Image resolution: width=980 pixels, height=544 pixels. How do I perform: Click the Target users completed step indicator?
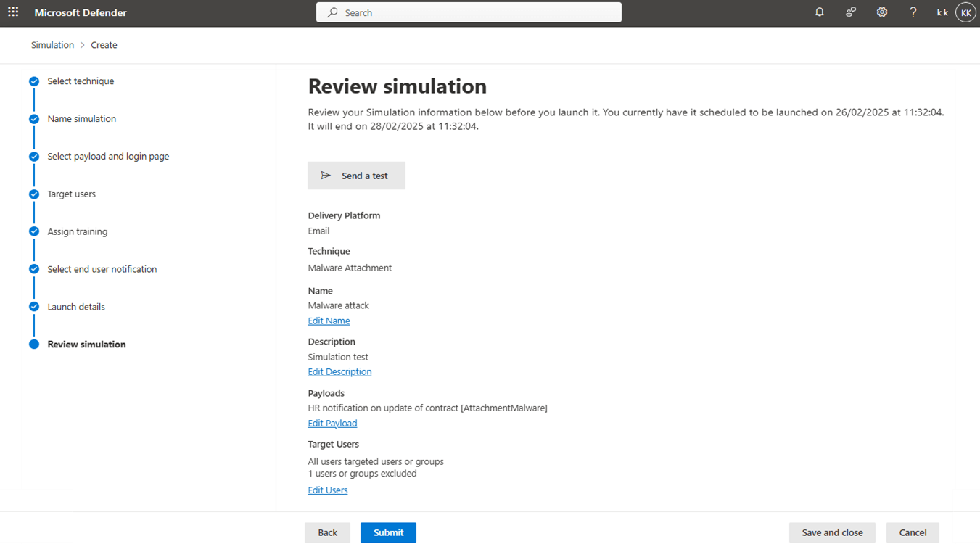[x=33, y=194]
